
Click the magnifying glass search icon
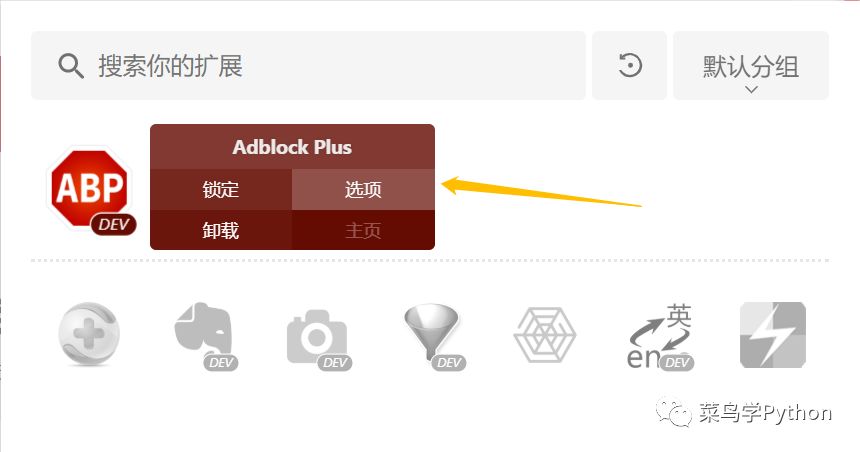(x=71, y=66)
